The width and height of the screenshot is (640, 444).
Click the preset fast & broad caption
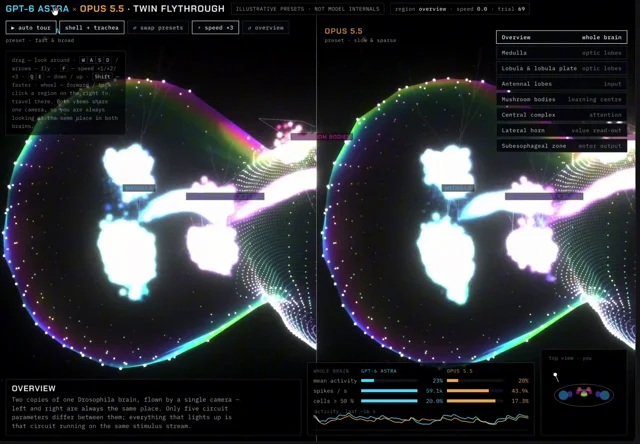(x=40, y=40)
